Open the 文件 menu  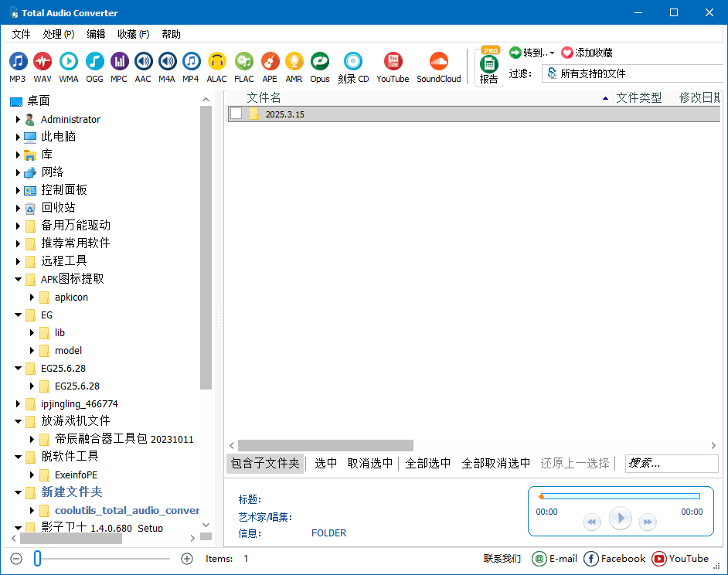pyautogui.click(x=21, y=34)
